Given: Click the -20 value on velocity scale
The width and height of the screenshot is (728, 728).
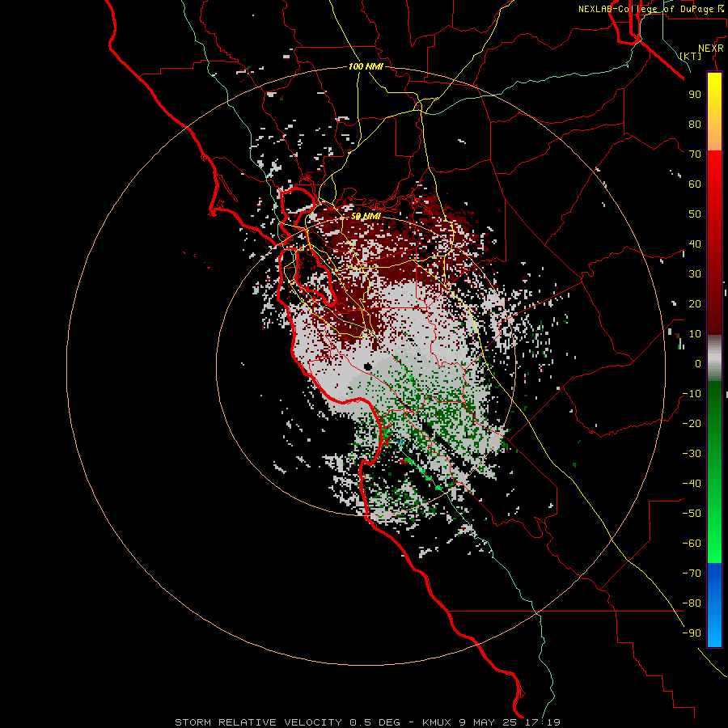Looking at the screenshot, I should (x=692, y=424).
